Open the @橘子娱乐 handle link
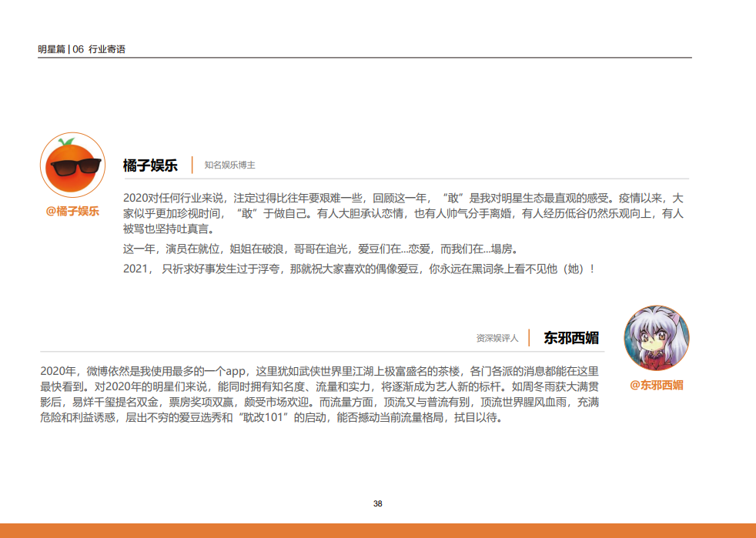 click(x=72, y=211)
